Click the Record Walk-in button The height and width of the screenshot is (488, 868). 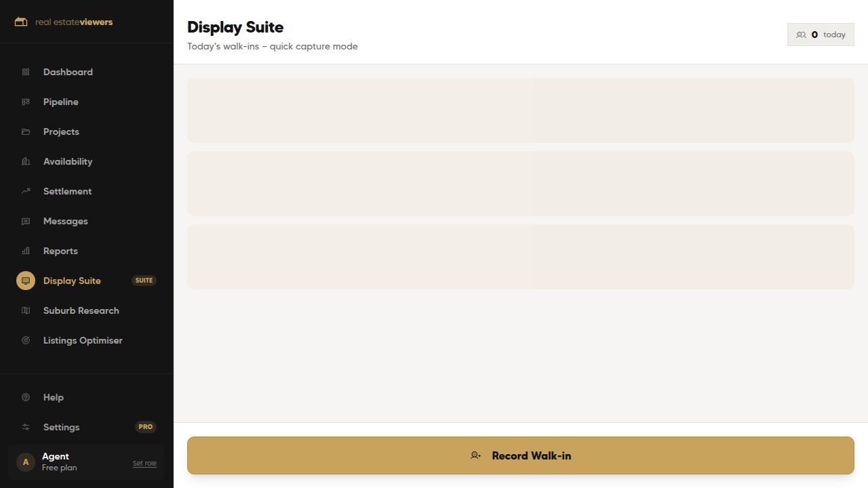click(521, 455)
